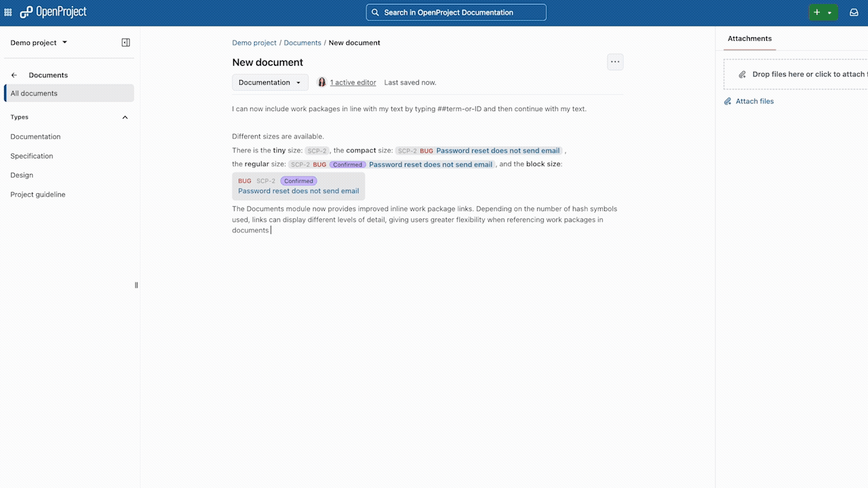
Task: Click the paperclip icon in the drop zone
Action: (x=743, y=75)
